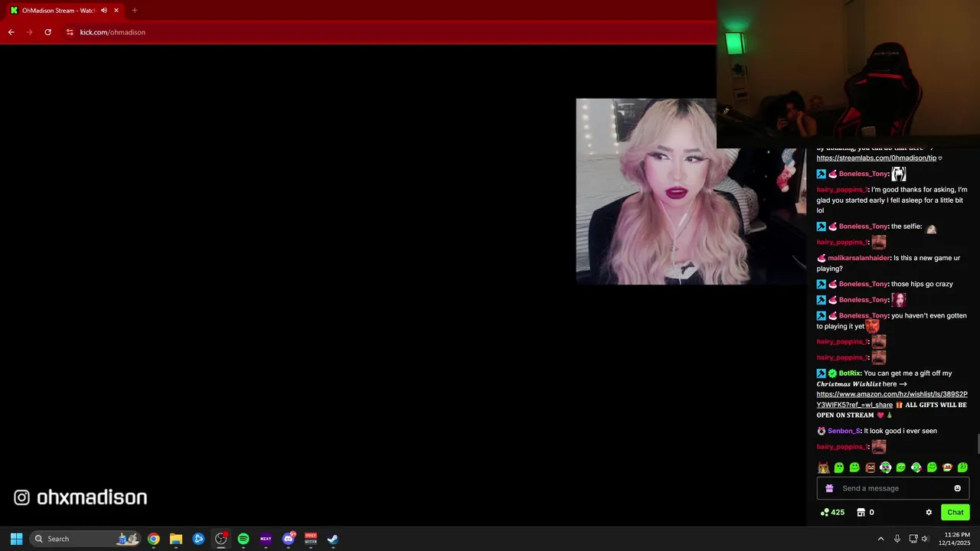
Task: Mute the tab using its speaker icon
Action: pos(104,11)
